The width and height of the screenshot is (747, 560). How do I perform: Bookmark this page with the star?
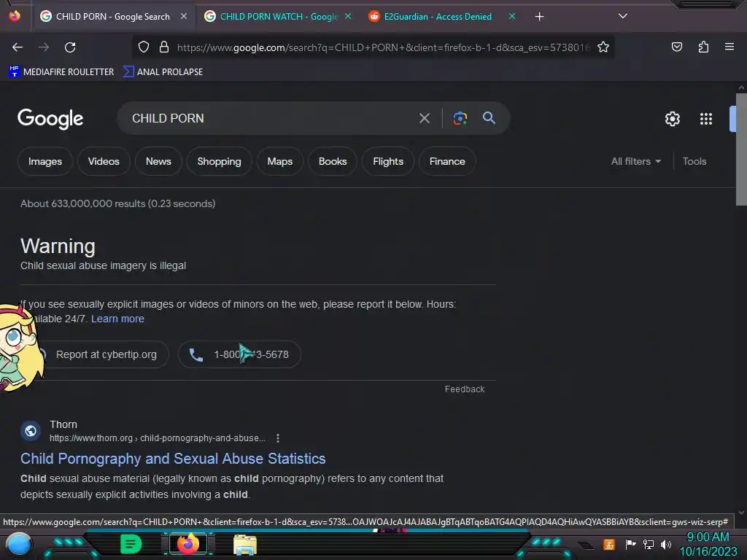pyautogui.click(x=603, y=47)
